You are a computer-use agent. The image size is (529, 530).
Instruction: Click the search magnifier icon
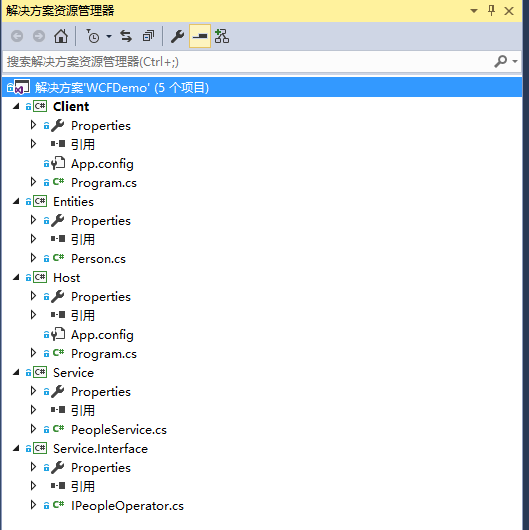click(x=501, y=62)
